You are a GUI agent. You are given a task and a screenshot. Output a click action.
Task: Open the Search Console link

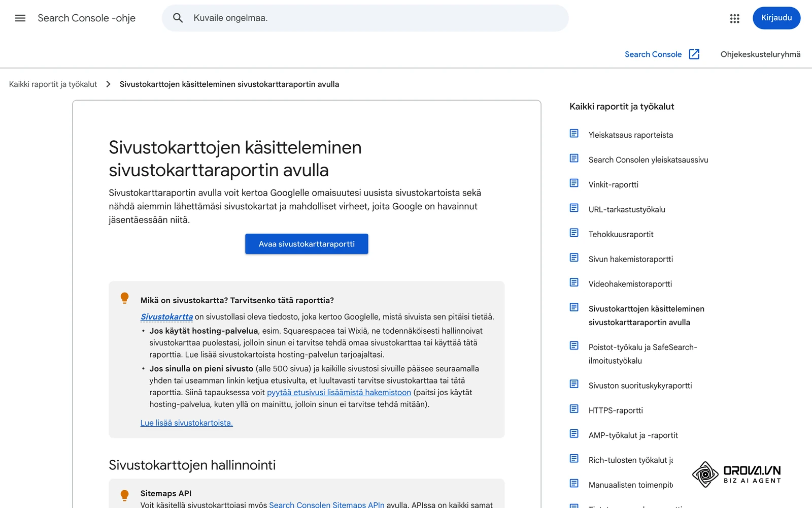653,54
